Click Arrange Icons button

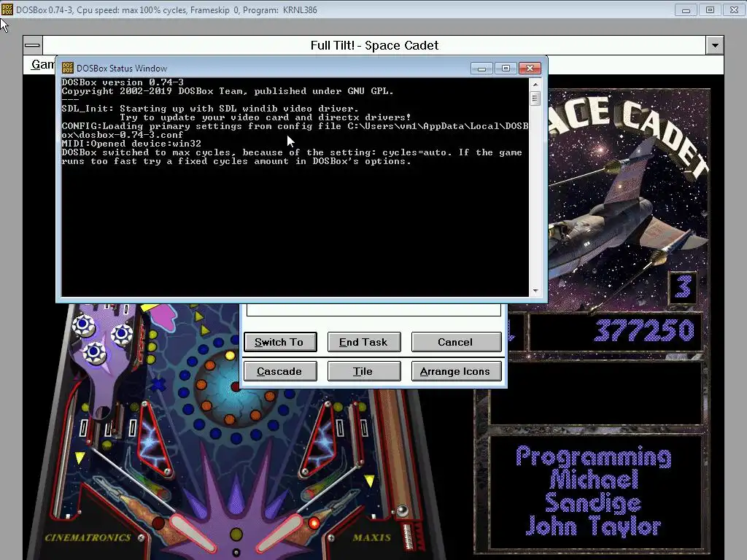(456, 371)
